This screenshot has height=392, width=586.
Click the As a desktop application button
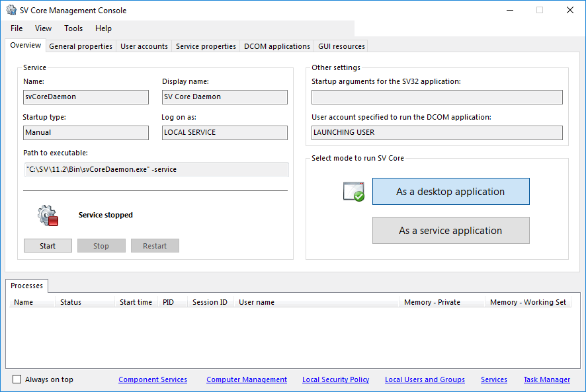(450, 191)
